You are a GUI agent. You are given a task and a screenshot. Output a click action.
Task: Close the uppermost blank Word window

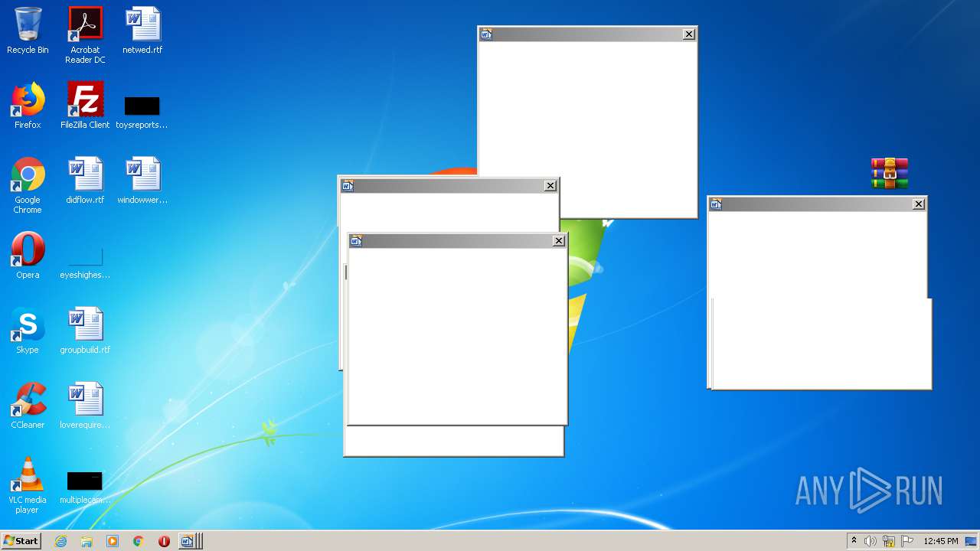click(689, 34)
